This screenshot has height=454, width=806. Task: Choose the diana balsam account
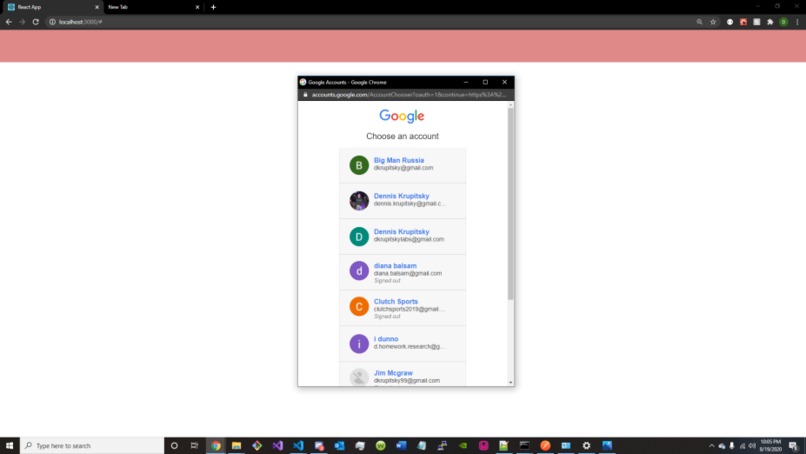click(402, 272)
